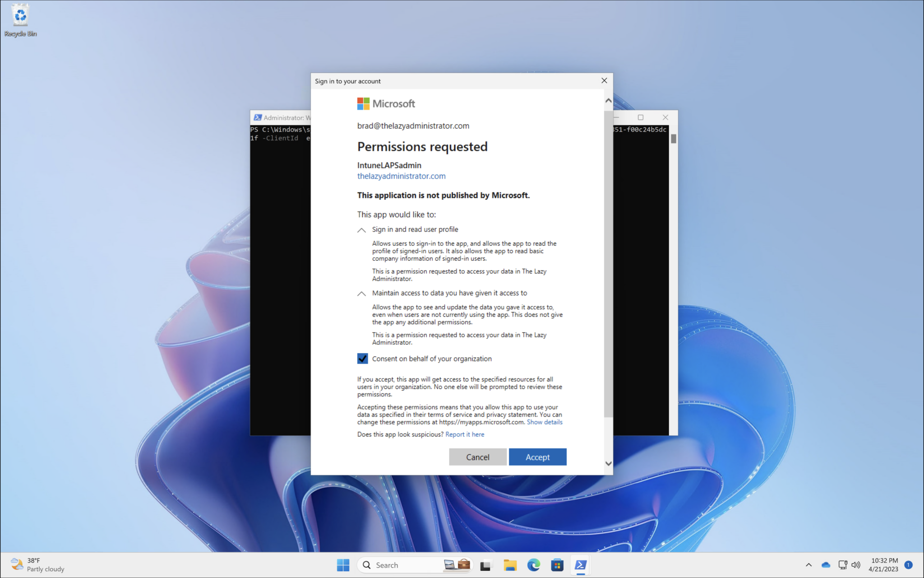The width and height of the screenshot is (924, 578).
Task: Open the weather widget showing 38°F
Action: [38, 565]
